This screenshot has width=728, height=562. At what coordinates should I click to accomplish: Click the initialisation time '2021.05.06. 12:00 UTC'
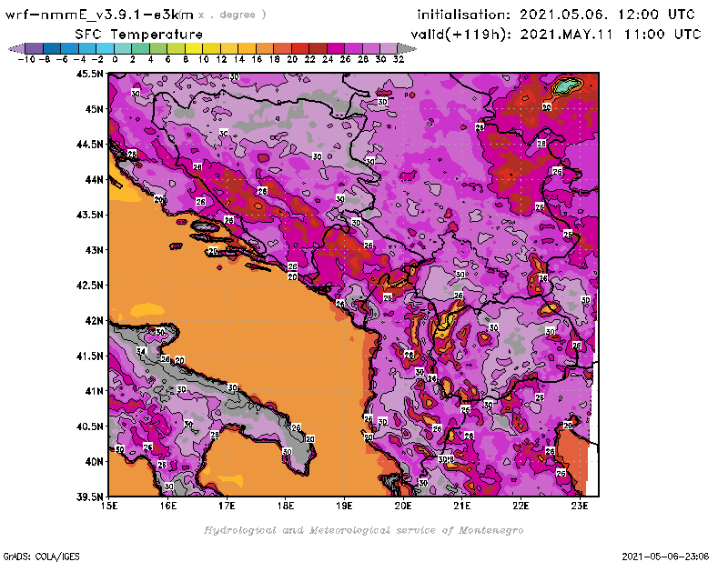click(x=607, y=15)
